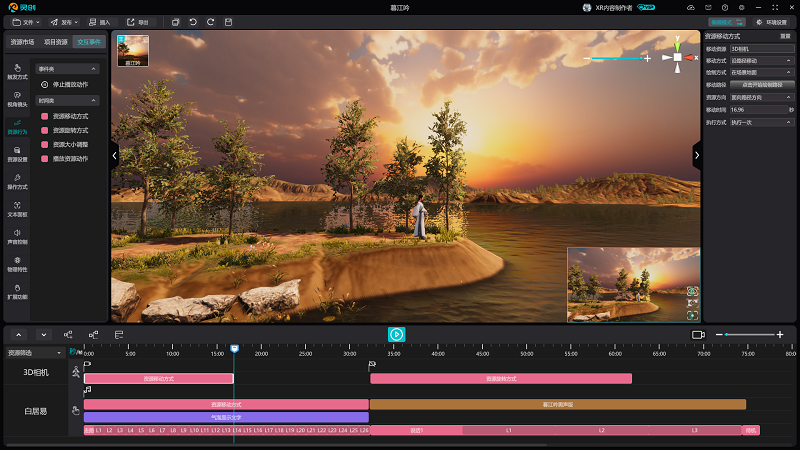Select 视角镜头 in the left sidebar

point(17,99)
